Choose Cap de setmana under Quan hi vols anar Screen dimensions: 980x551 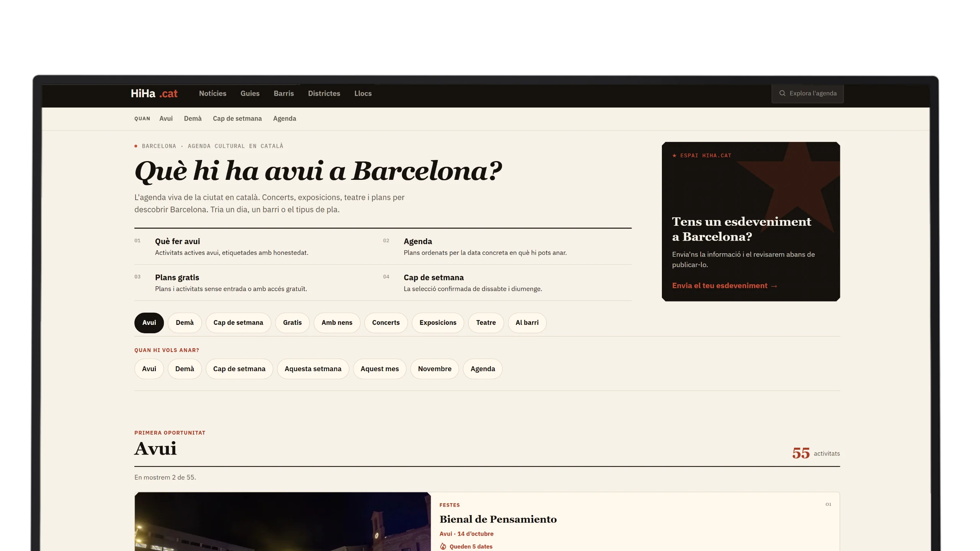tap(239, 369)
